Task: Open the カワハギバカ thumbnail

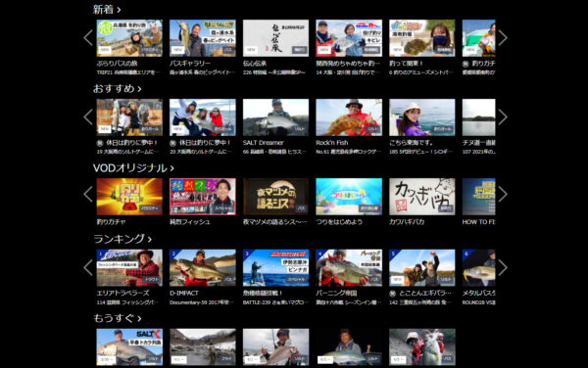Action: click(421, 197)
